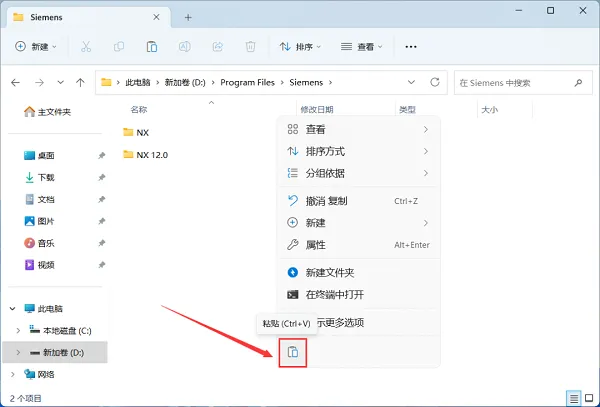Click the Copy icon in toolbar
Image resolution: width=600 pixels, height=407 pixels.
pyautogui.click(x=119, y=47)
